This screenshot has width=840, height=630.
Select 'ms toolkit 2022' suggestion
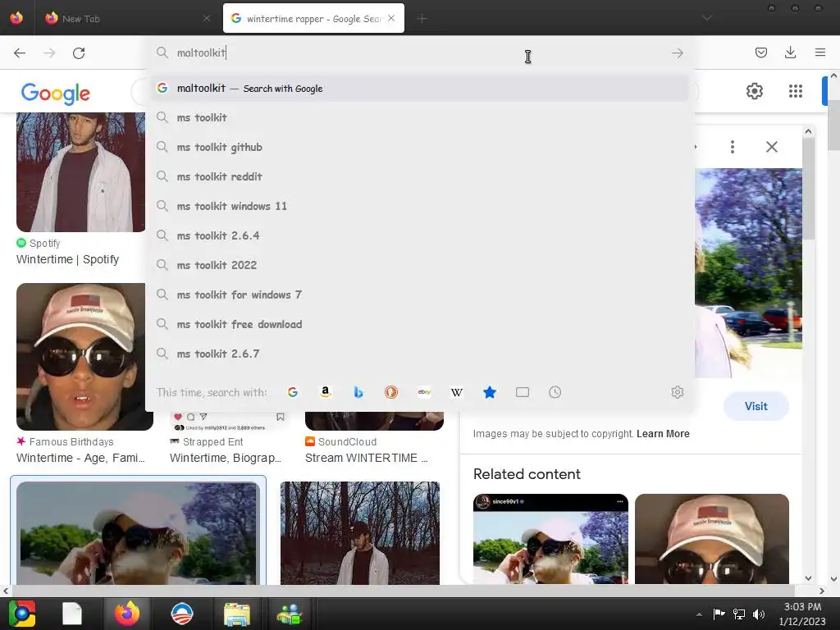pyautogui.click(x=420, y=265)
